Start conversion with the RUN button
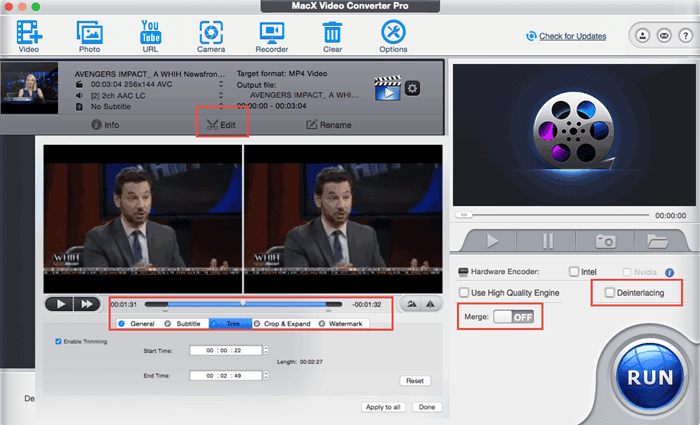 pyautogui.click(x=650, y=377)
